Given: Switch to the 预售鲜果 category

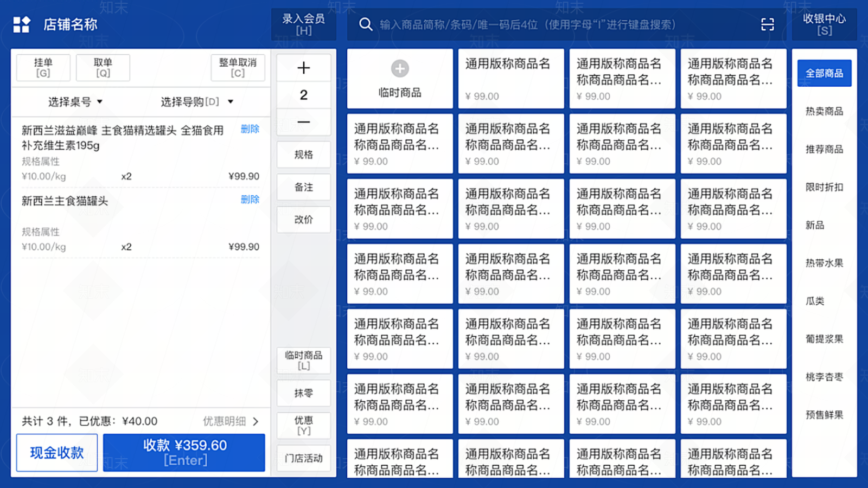Looking at the screenshot, I should 824,415.
